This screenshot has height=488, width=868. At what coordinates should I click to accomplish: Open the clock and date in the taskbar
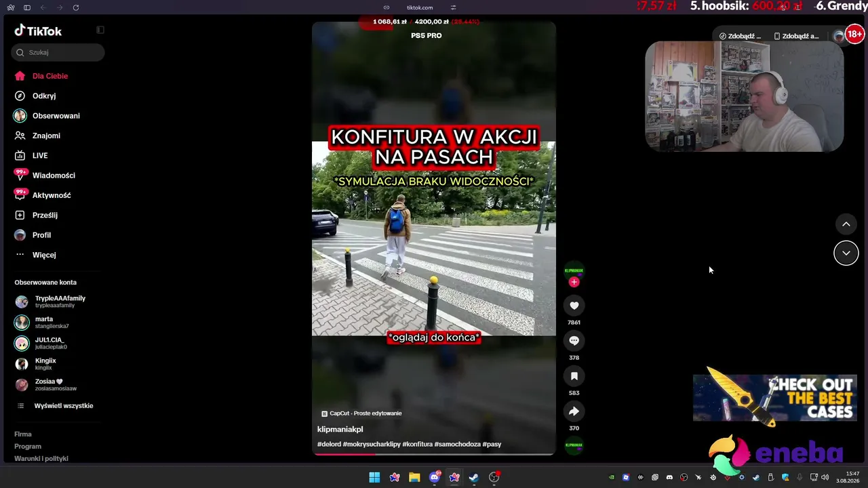tap(849, 477)
